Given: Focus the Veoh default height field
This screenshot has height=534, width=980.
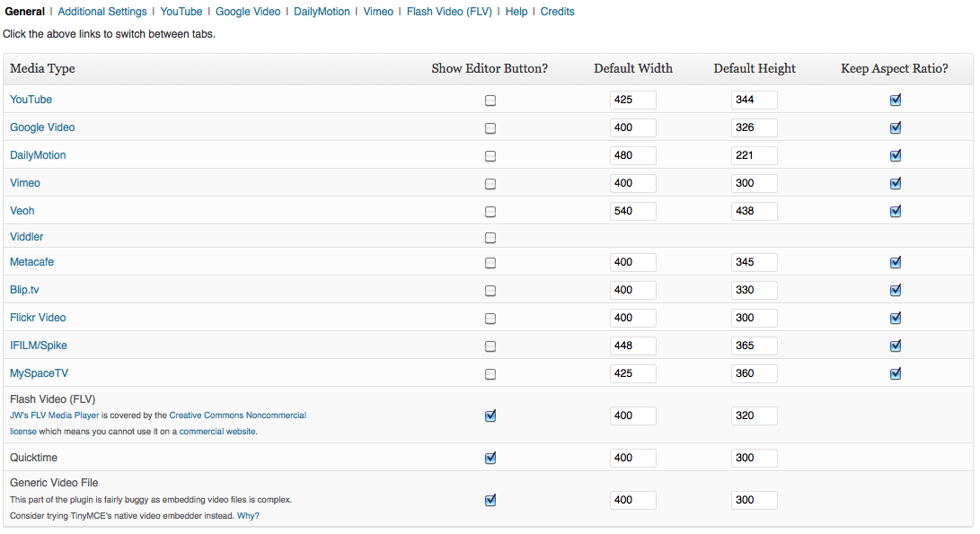Looking at the screenshot, I should click(754, 212).
